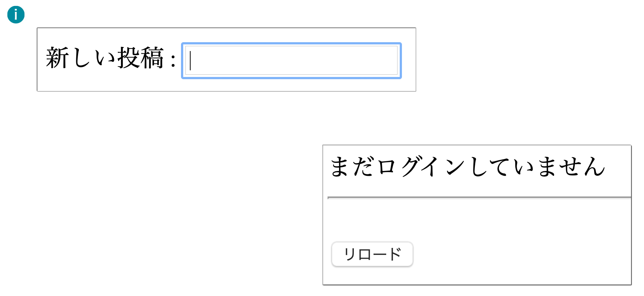Click the teal info icon
Image resolution: width=644 pixels, height=296 pixels.
tap(16, 15)
